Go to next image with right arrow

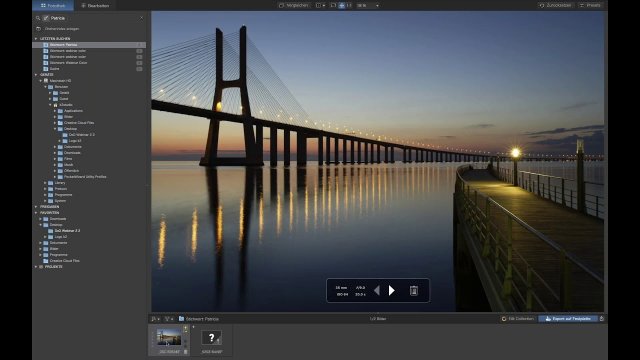click(391, 290)
